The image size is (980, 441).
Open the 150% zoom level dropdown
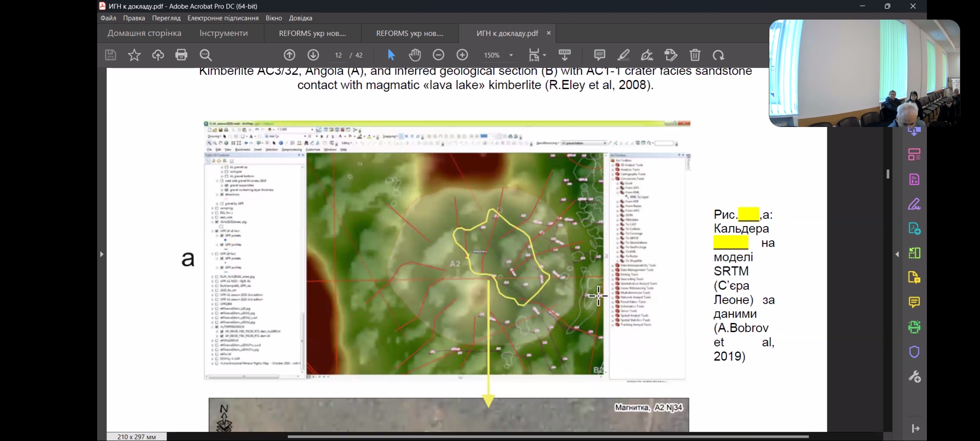[511, 55]
